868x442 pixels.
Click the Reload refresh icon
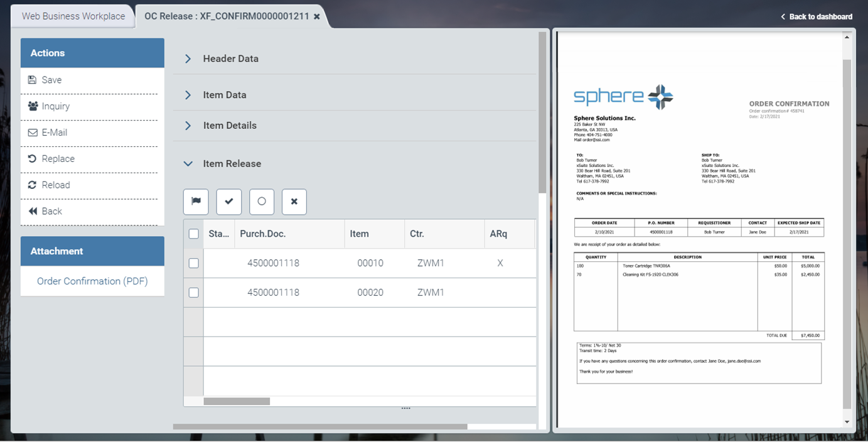33,185
